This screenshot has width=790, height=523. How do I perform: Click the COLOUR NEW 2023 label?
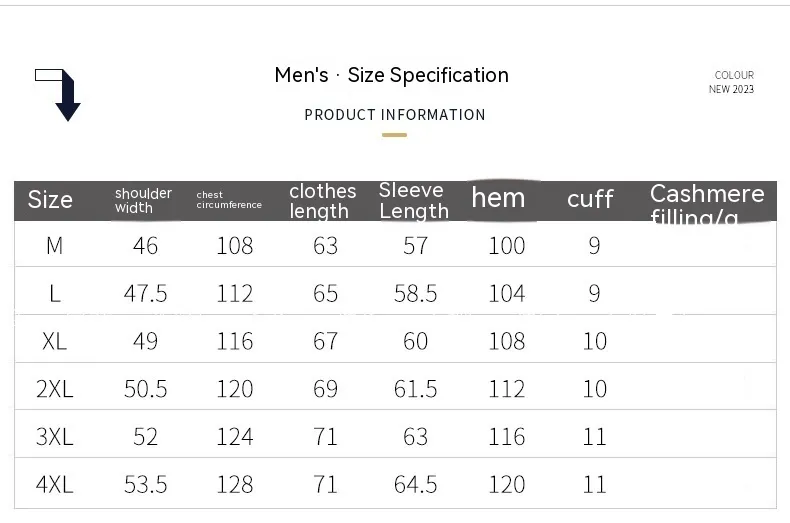pyautogui.click(x=732, y=82)
